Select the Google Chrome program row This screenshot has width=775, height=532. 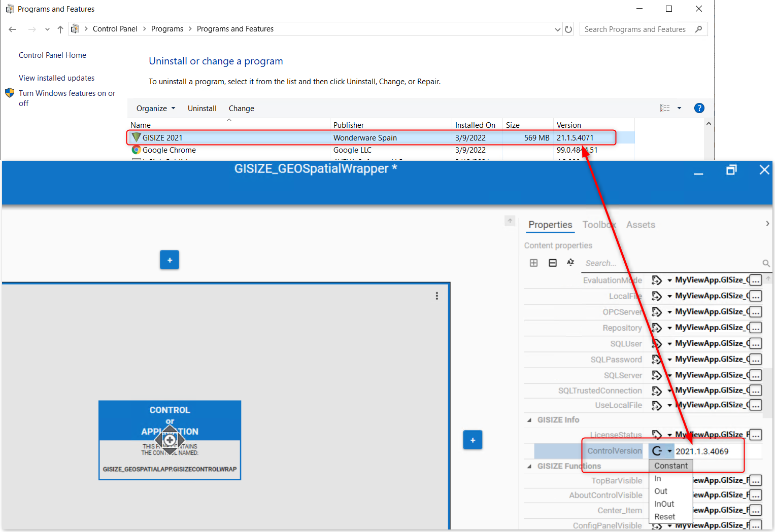381,150
